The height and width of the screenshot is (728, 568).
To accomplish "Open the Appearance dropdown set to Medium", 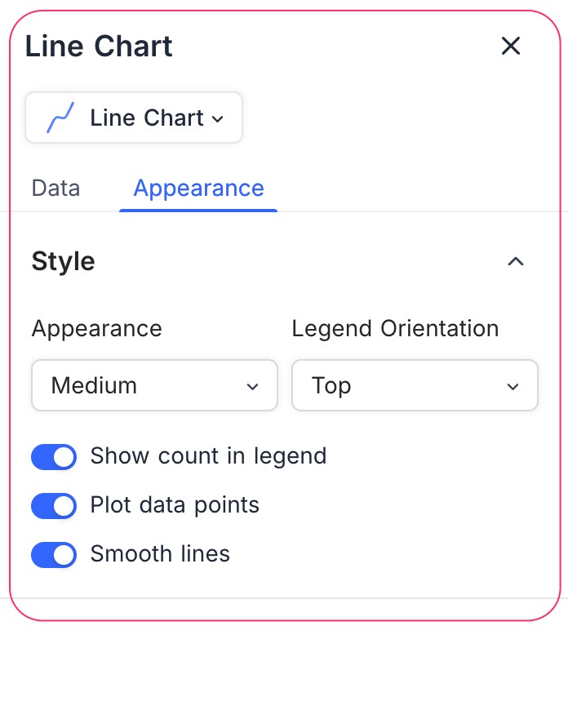I will tap(154, 385).
